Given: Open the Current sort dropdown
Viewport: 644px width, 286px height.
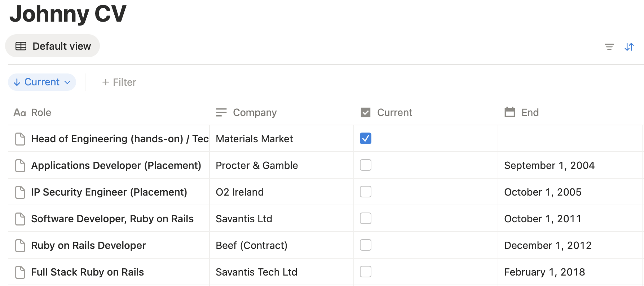Looking at the screenshot, I should click(42, 82).
